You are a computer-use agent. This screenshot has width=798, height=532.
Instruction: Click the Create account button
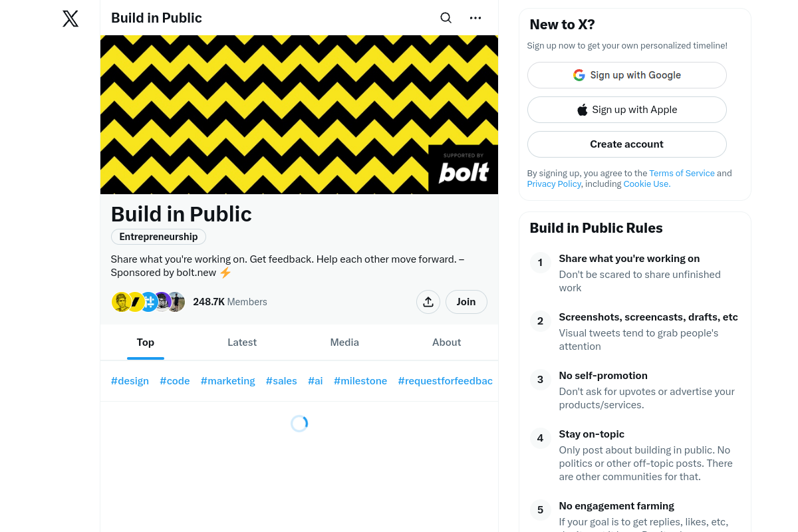point(626,144)
